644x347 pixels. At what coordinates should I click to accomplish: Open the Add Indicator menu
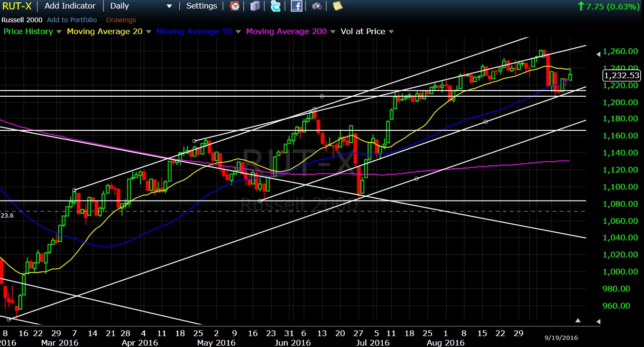tap(70, 6)
